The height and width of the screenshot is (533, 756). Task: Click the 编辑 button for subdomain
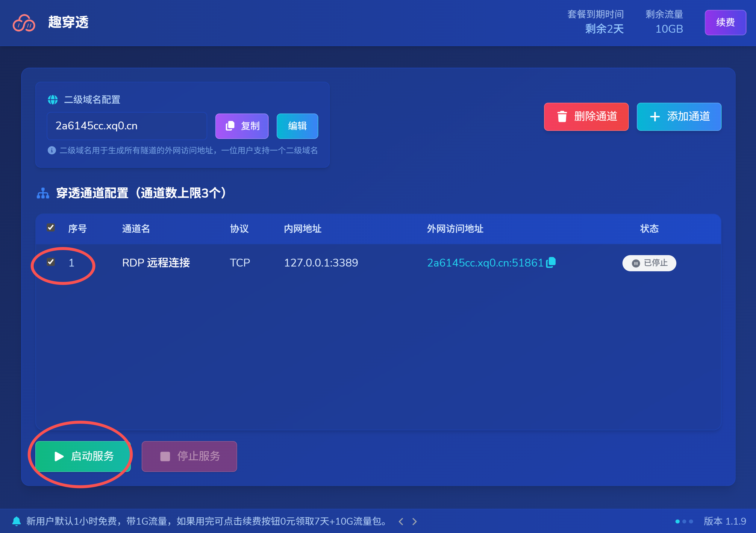tap(297, 126)
